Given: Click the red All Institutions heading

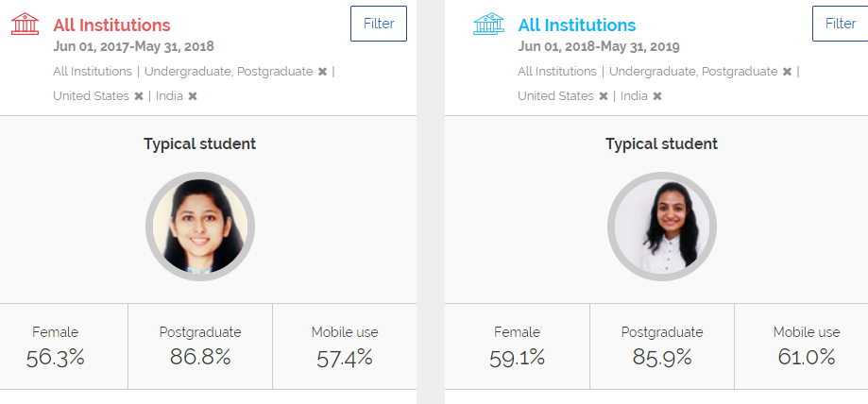Looking at the screenshot, I should click(x=111, y=25).
